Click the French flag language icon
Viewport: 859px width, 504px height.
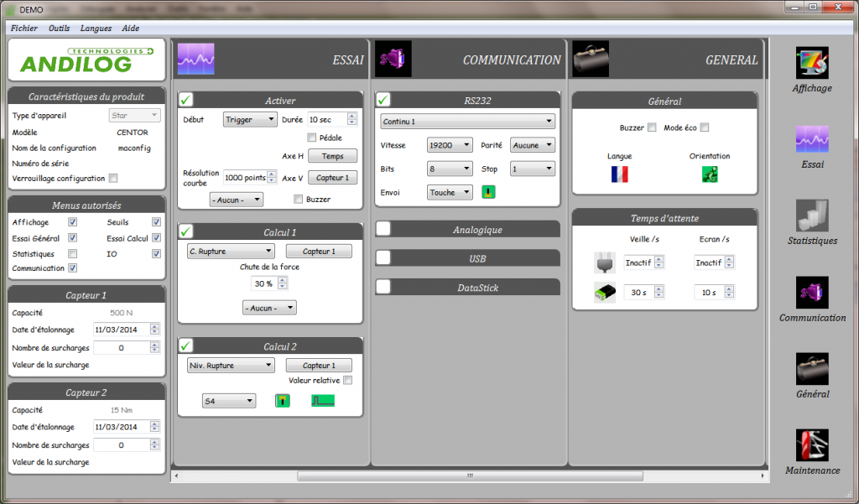click(x=620, y=174)
